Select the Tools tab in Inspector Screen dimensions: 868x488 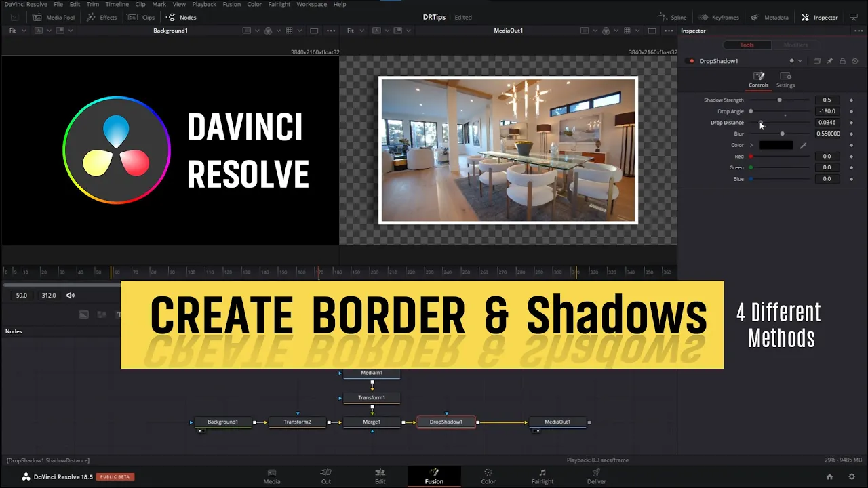point(747,45)
